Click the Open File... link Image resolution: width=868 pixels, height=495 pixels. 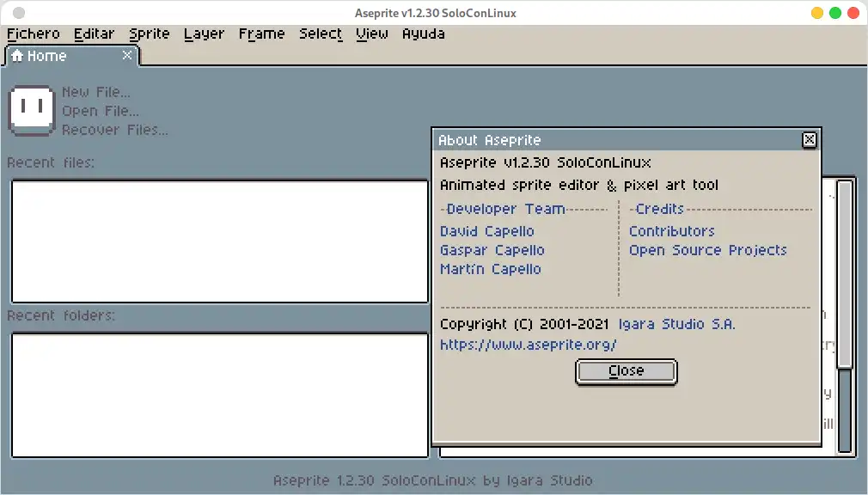tap(101, 111)
